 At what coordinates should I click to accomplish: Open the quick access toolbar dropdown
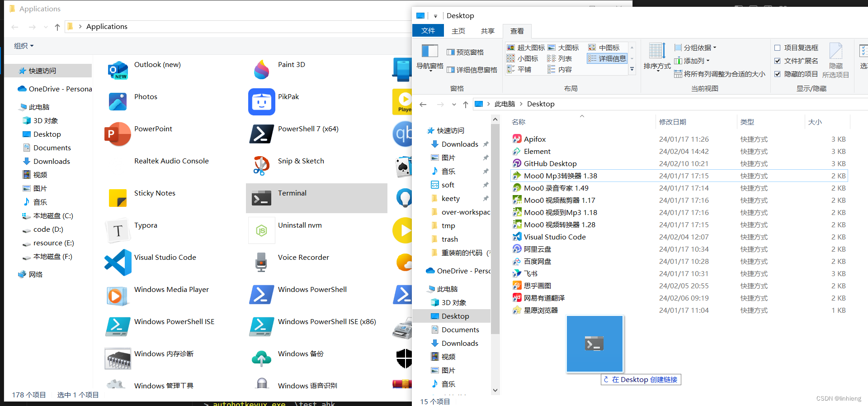point(435,16)
